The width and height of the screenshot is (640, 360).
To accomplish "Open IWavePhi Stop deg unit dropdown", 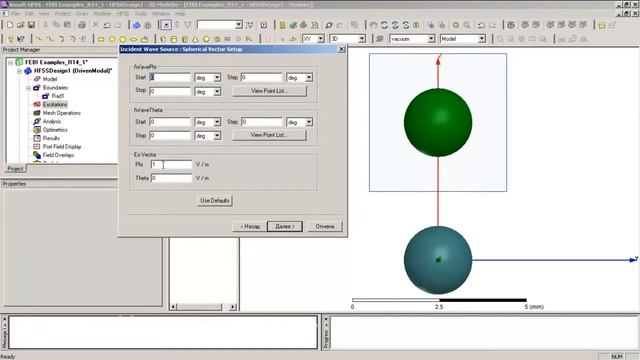I will pos(217,92).
